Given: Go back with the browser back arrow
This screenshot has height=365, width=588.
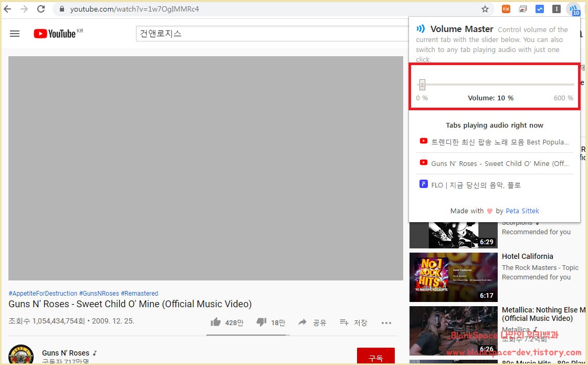Looking at the screenshot, I should pyautogui.click(x=7, y=8).
